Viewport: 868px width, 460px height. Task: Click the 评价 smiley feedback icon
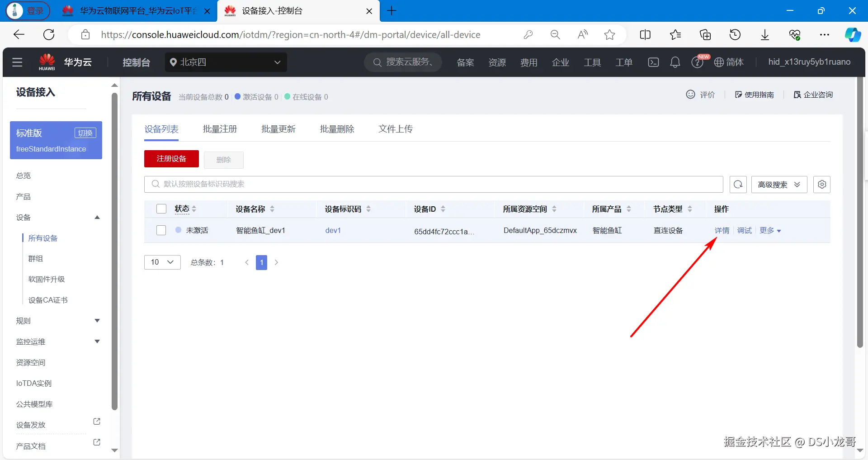690,95
